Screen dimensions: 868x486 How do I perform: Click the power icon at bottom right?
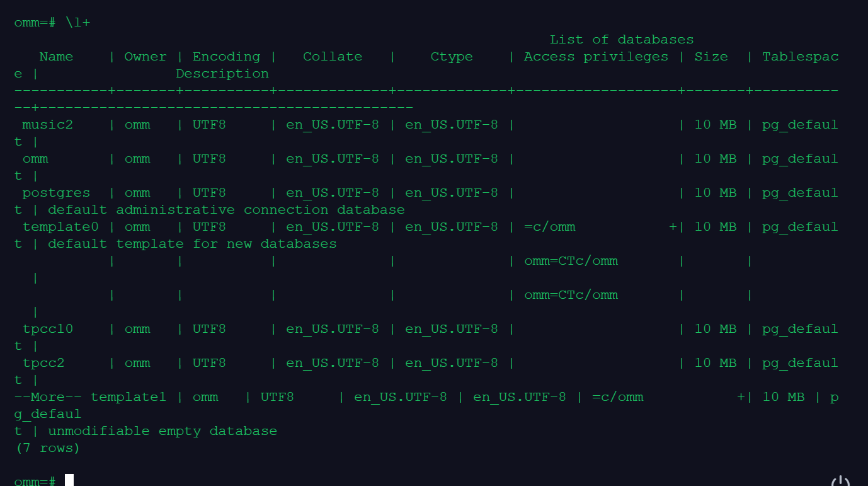[x=840, y=482]
